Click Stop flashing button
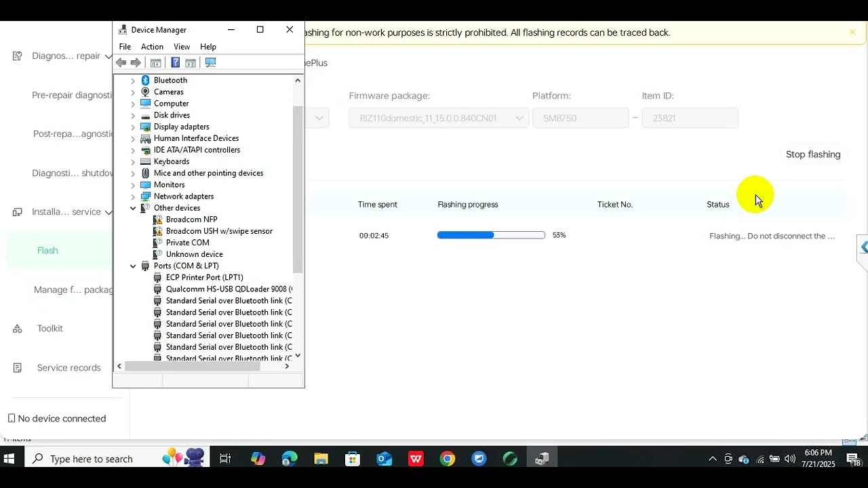The width and height of the screenshot is (868, 488). (x=813, y=155)
